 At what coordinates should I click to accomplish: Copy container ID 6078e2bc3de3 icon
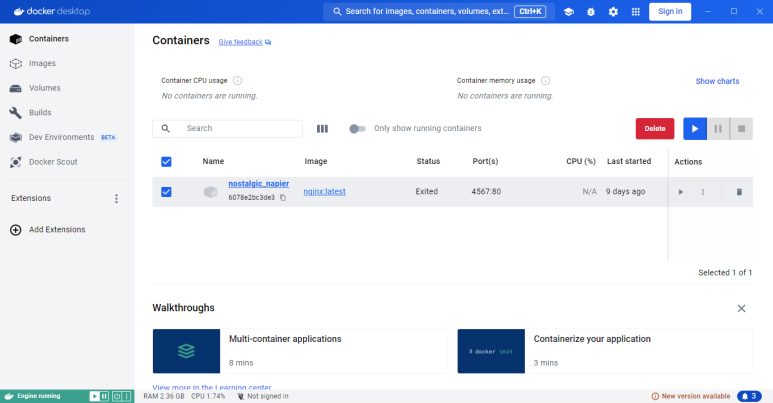click(283, 198)
